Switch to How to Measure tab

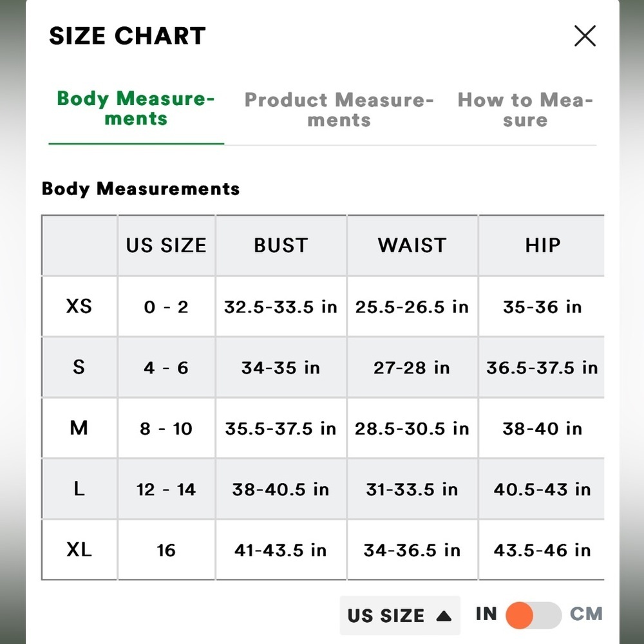pos(526,109)
